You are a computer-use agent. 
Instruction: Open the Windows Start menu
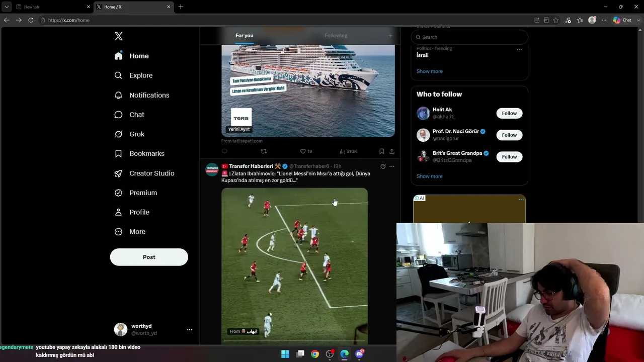pyautogui.click(x=285, y=354)
